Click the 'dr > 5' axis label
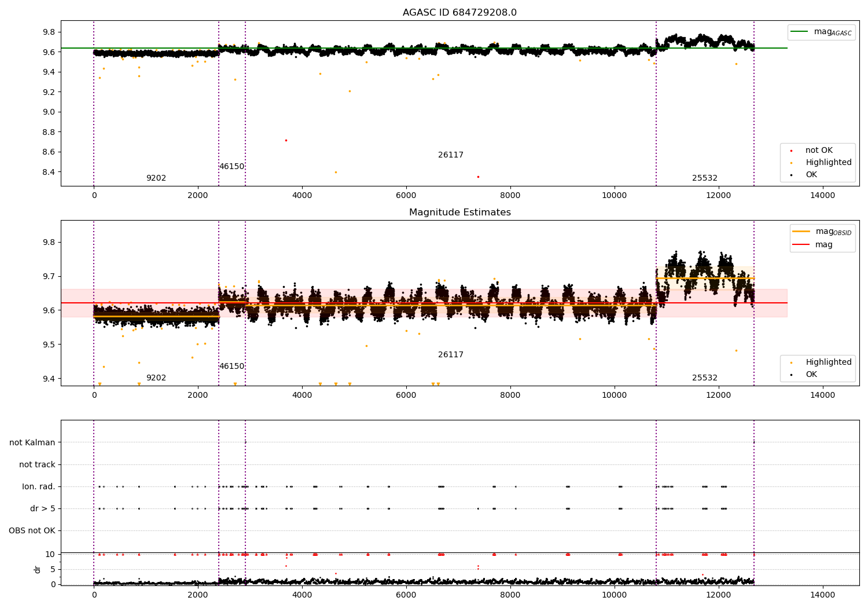The image size is (868, 608). (x=43, y=508)
